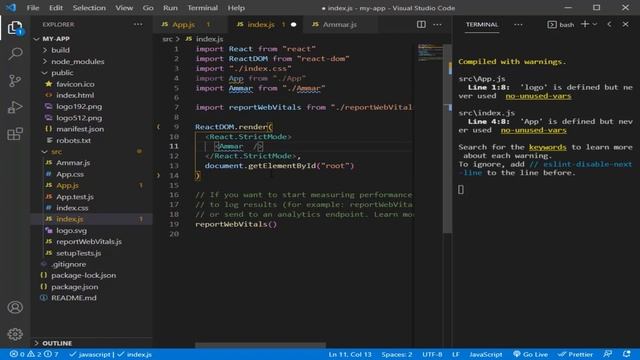Open Ammar.js in the file tree
Screen dimensions: 640x360
[73, 163]
